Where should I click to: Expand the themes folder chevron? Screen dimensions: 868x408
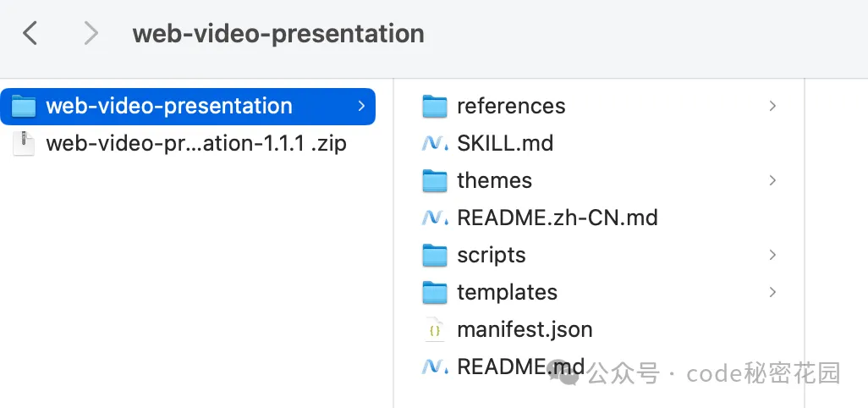pyautogui.click(x=772, y=180)
